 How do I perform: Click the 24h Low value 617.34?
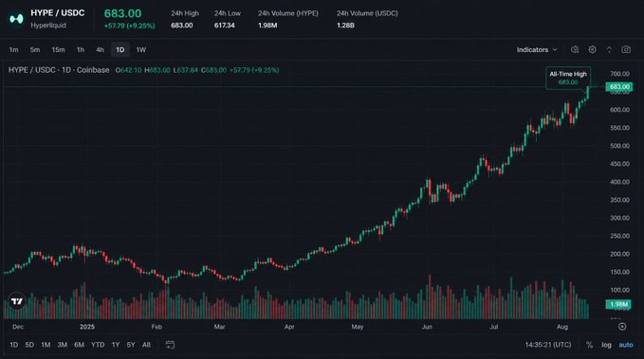pos(224,26)
